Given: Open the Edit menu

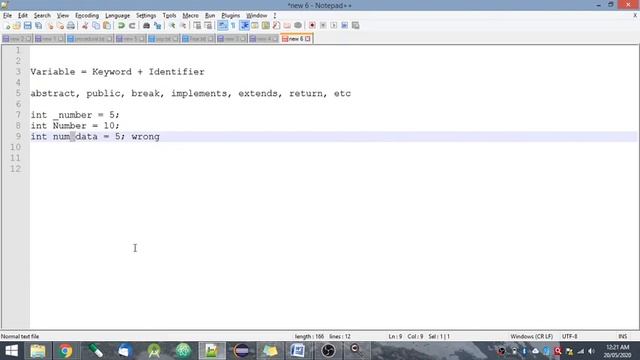Looking at the screenshot, I should click(22, 16).
